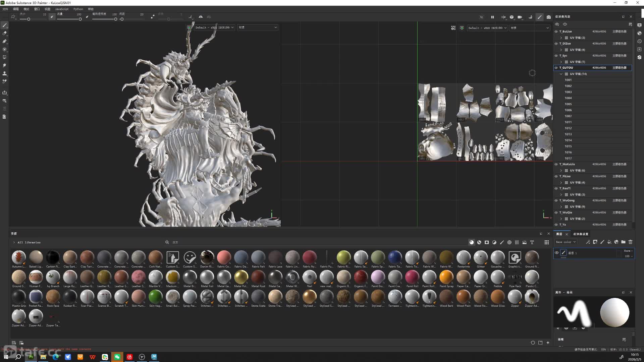This screenshot has width=644, height=362.
Task: Open the Python menu
Action: point(78,9)
